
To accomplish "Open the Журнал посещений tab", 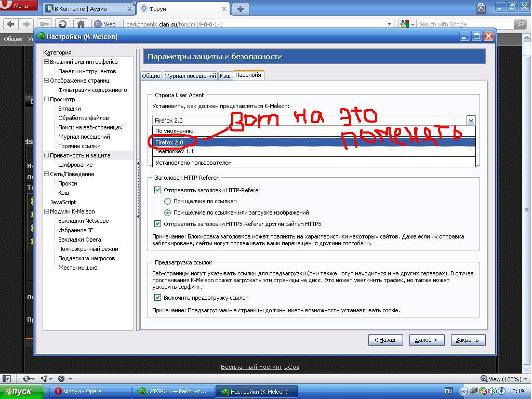I will point(190,76).
